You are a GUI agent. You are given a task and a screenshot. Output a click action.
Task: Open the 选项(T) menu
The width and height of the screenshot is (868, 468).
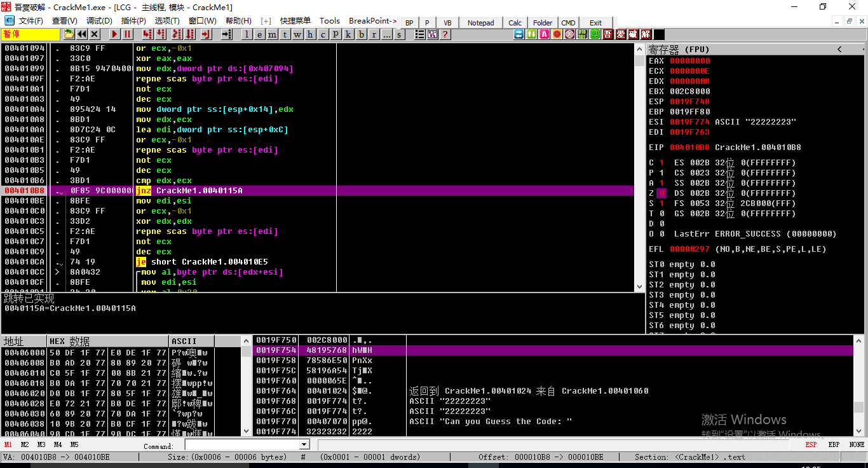click(x=167, y=21)
